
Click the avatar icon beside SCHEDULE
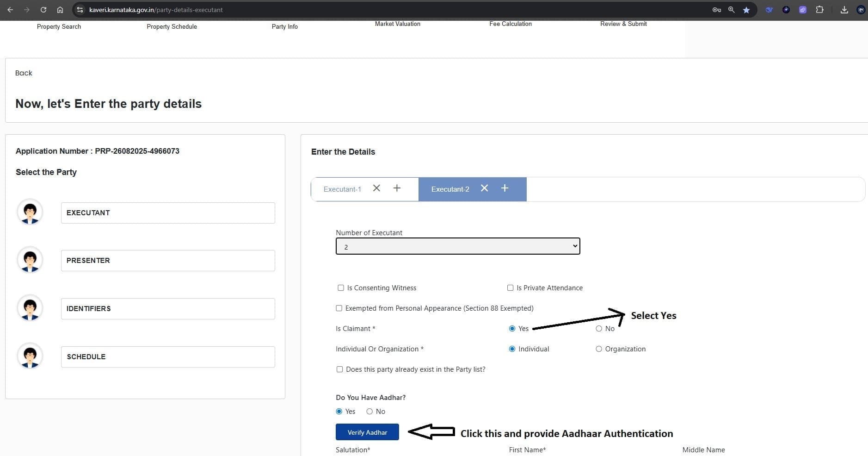[30, 356]
